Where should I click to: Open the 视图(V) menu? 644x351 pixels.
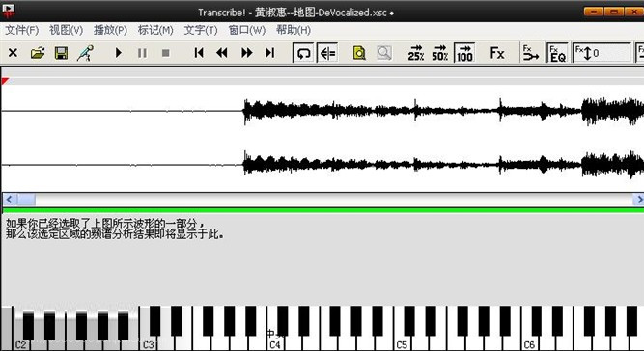coord(66,30)
